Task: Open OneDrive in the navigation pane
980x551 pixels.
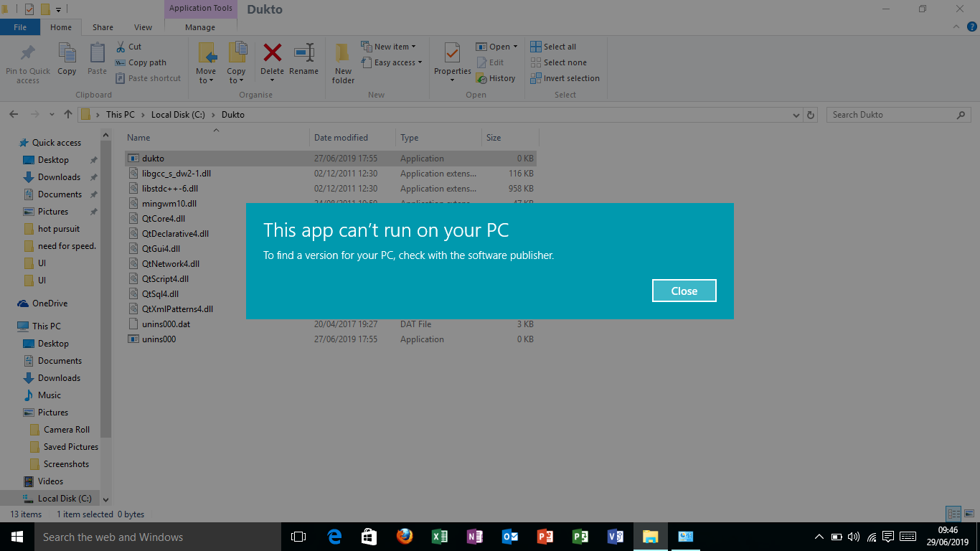Action: [50, 303]
